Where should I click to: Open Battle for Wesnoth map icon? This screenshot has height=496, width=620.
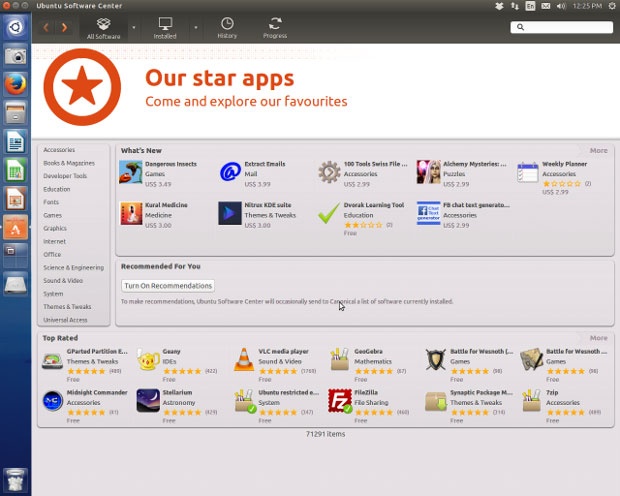[x=531, y=360]
